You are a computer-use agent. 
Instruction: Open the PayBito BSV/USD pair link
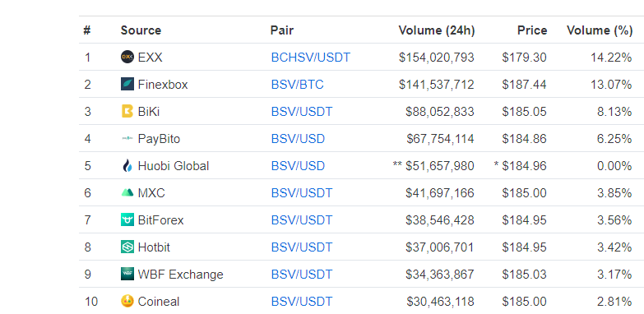298,139
